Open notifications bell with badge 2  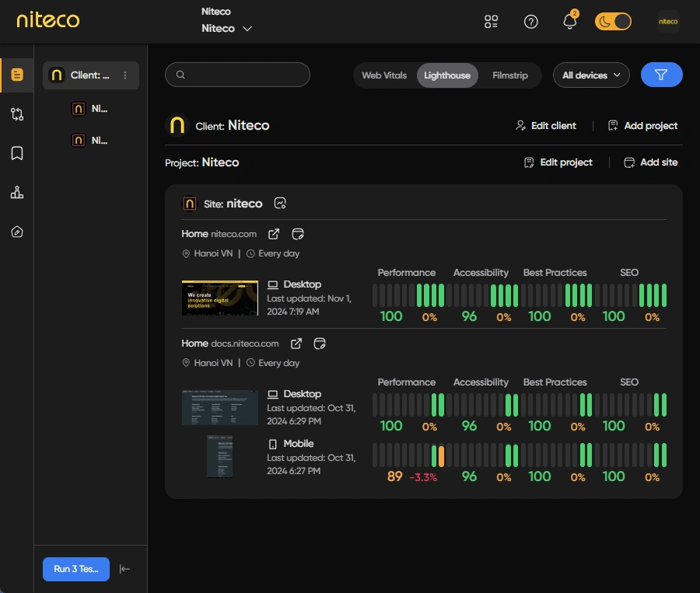tap(570, 20)
